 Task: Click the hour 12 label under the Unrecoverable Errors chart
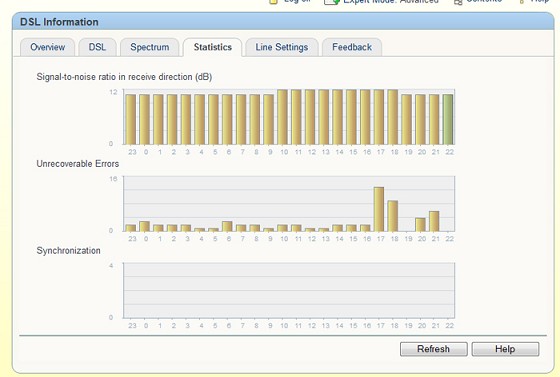312,239
